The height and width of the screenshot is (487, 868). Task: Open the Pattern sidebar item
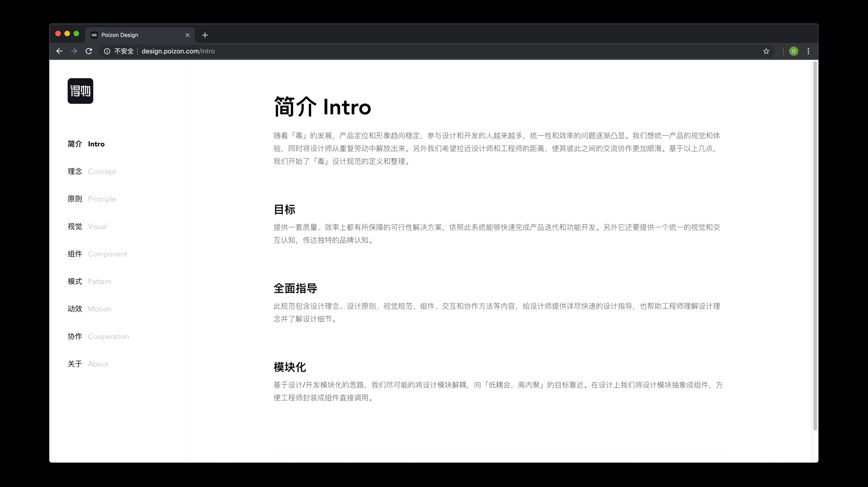pos(90,281)
